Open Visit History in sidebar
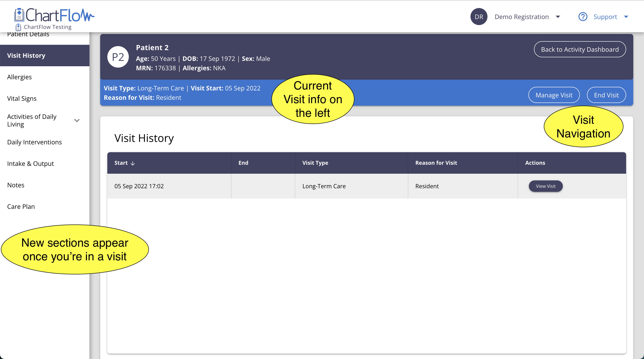This screenshot has width=644, height=359. 26,56
